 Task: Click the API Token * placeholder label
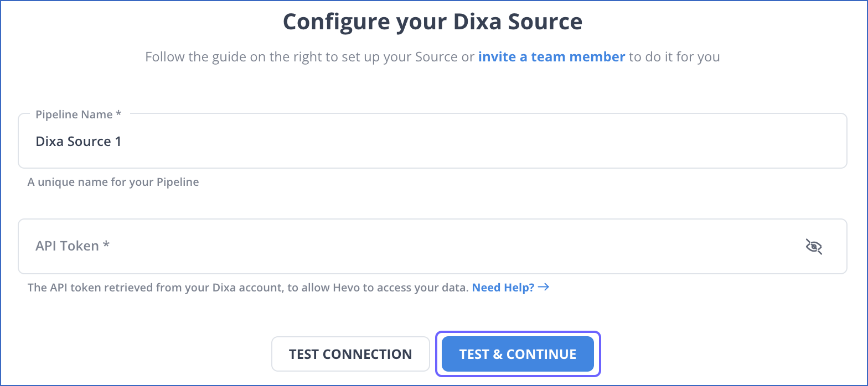(73, 246)
